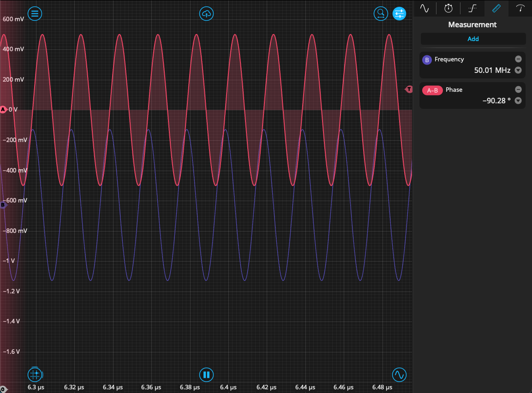Open the waveform generator sine icon
Screen dimensions: 532x393
point(399,374)
